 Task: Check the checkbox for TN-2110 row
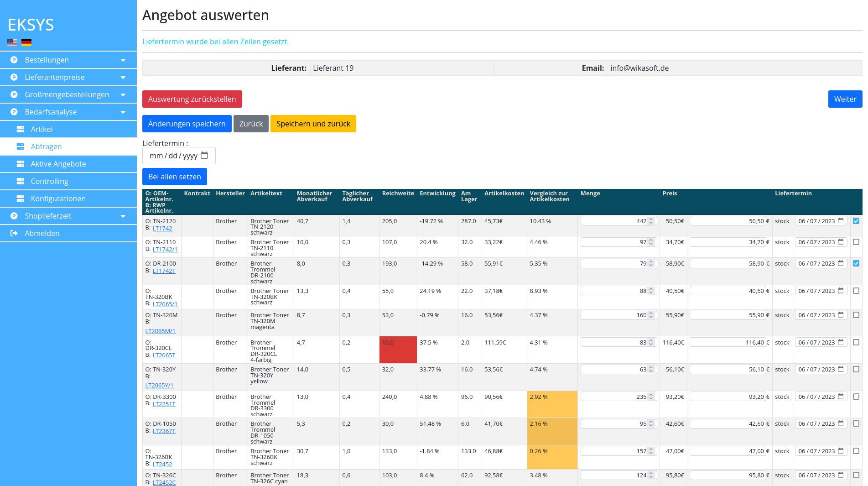coord(856,242)
